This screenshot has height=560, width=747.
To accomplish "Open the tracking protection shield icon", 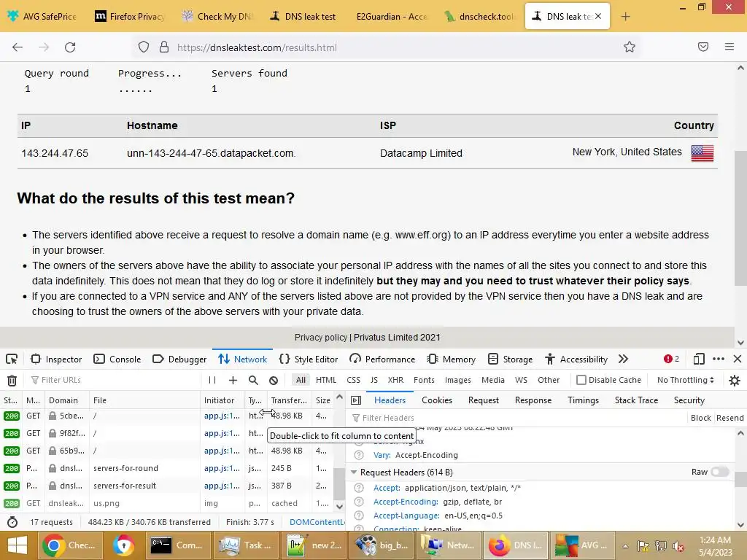I will click(144, 47).
